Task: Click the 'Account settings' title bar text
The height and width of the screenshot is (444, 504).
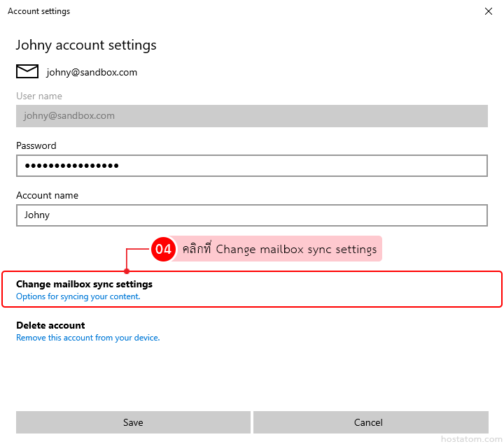Action: point(38,11)
